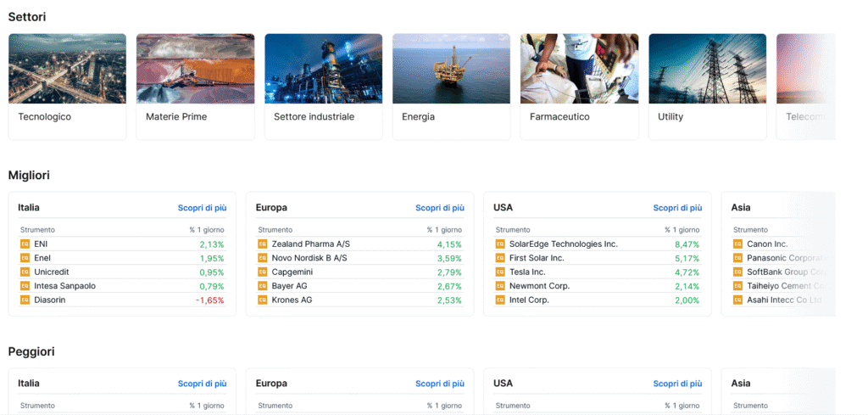This screenshot has height=415, width=868.
Task: Select the Unicredit stock name
Action: click(x=52, y=272)
